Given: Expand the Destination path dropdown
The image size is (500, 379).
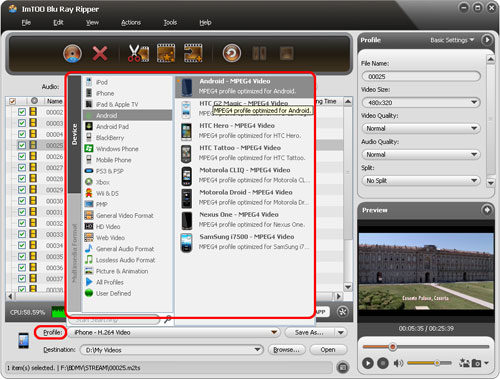Looking at the screenshot, I should tap(257, 350).
